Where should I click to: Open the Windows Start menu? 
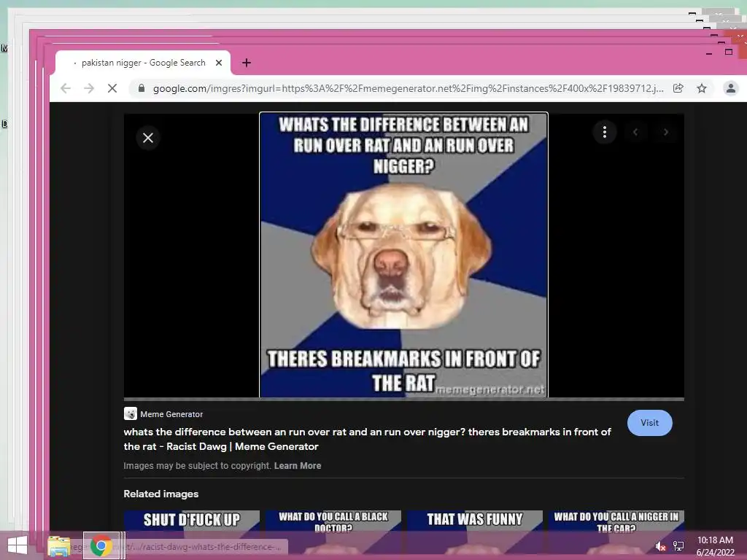[x=18, y=545]
